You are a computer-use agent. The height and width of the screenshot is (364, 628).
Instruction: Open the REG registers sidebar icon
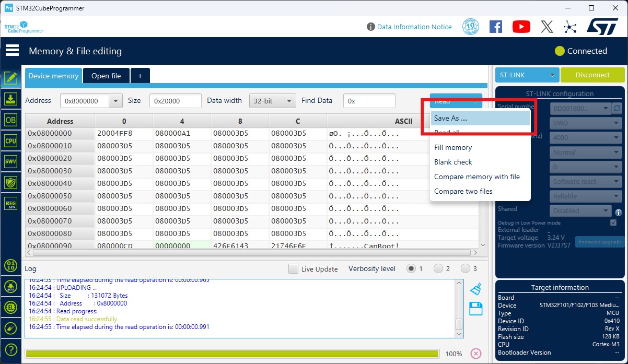tap(10, 203)
